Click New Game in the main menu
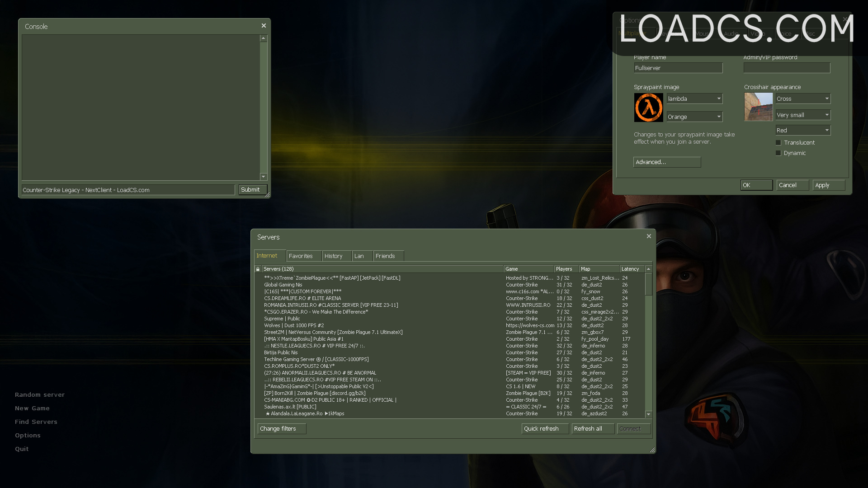 pos(32,408)
